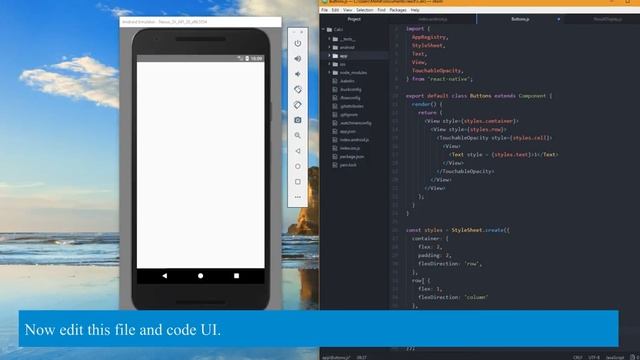This screenshot has height=360, width=640.
Task: Click the emulator toolbar back triangle icon
Action: tap(298, 151)
